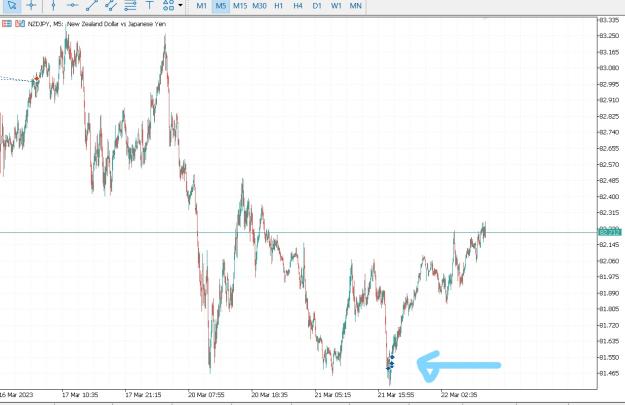Open the shapes objects tool
The height and width of the screenshot is (405, 625).
coord(169,5)
